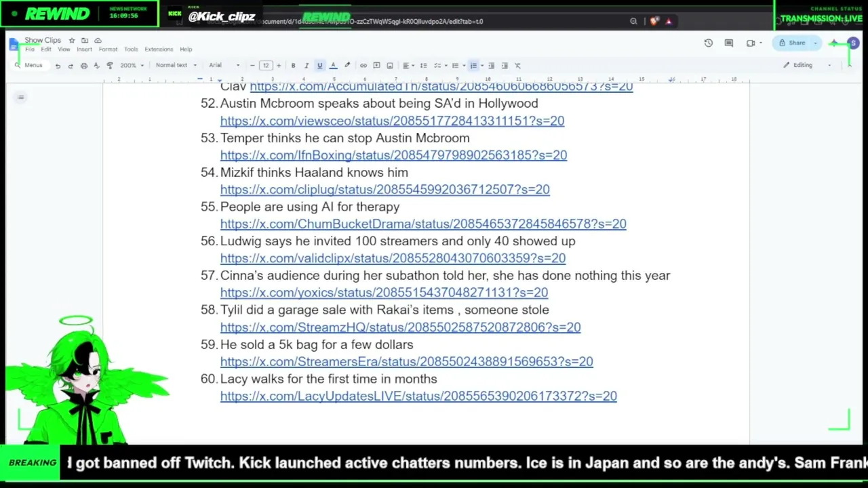
Task: Open the validclipx status link
Action: point(393,258)
